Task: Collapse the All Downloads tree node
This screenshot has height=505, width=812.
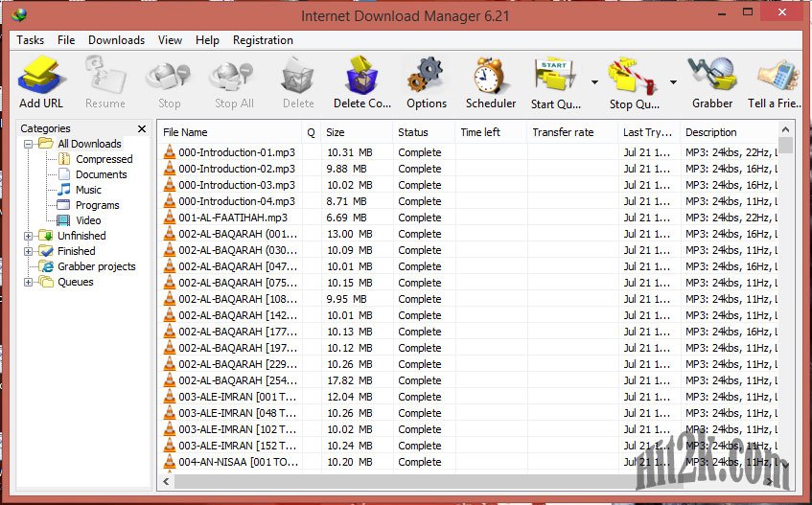Action: click(x=29, y=144)
